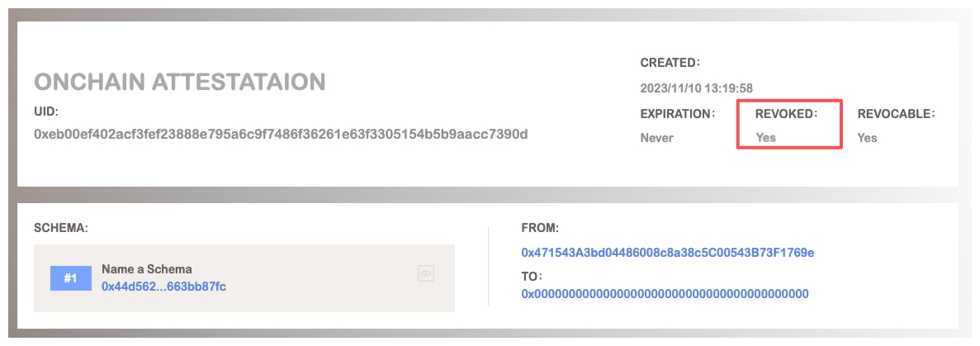Open the TO zero address link
Screen dimensions: 980x346
[x=665, y=293]
